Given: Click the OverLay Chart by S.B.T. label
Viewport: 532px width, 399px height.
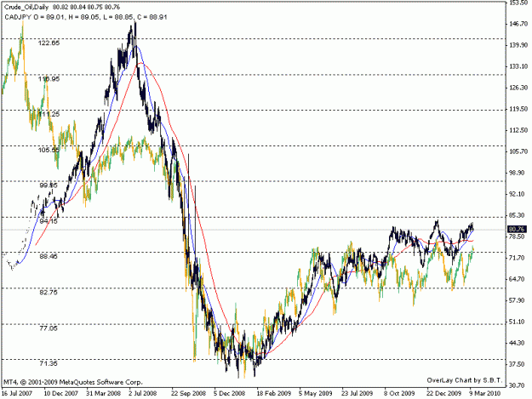Looking at the screenshot, I should pyautogui.click(x=465, y=380).
